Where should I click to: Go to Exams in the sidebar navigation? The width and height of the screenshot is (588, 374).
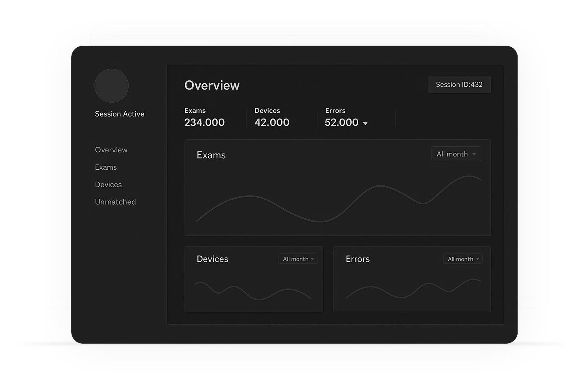click(x=106, y=167)
